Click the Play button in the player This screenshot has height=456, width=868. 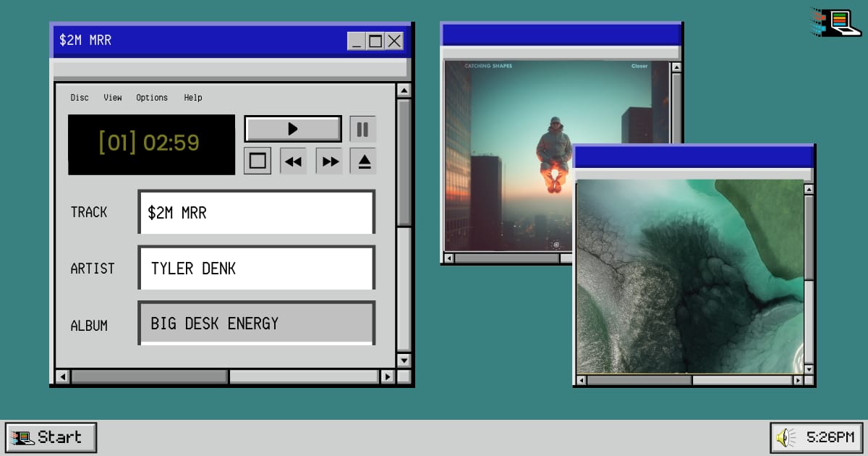[x=293, y=129]
